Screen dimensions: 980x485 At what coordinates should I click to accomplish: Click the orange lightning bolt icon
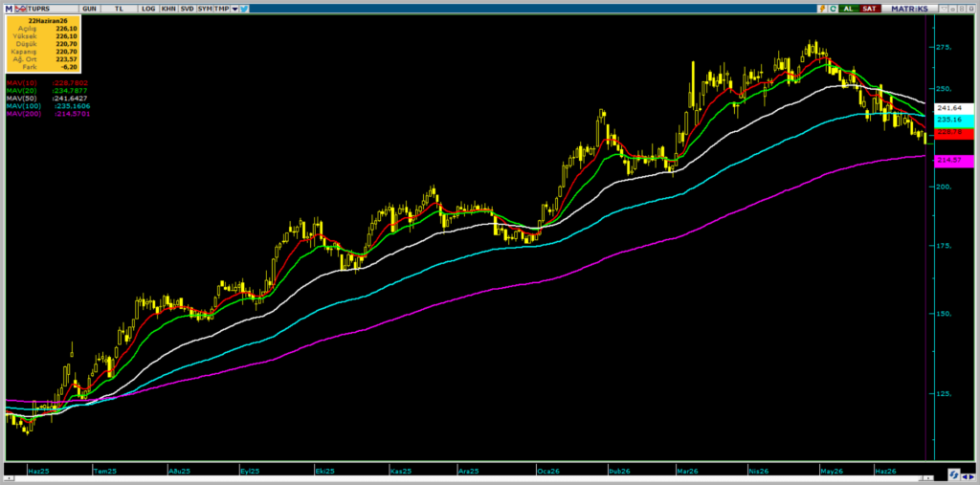822,9
